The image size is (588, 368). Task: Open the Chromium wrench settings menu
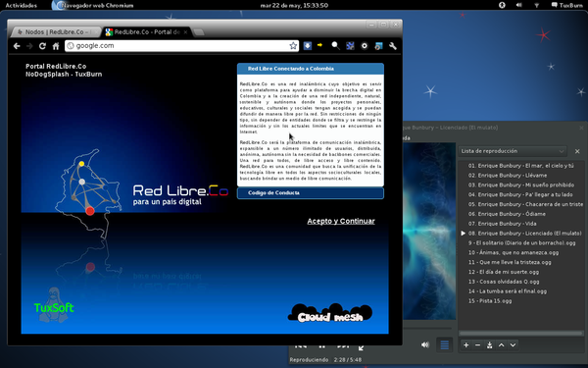click(393, 46)
